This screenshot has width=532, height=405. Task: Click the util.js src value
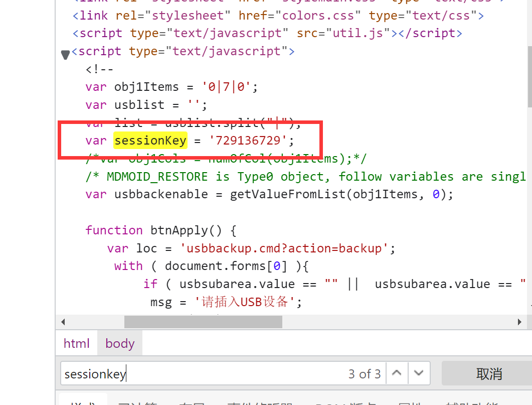[358, 33]
